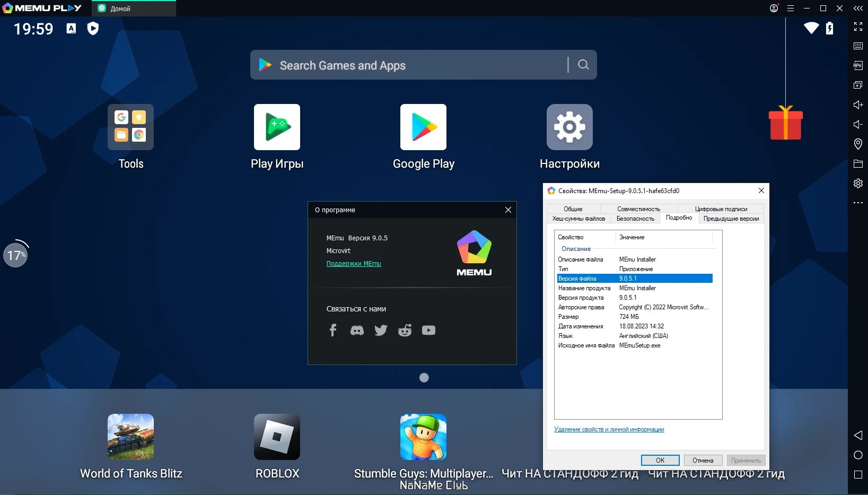868x495 pixels.
Task: Click the Reddit contact icon
Action: [x=405, y=331]
